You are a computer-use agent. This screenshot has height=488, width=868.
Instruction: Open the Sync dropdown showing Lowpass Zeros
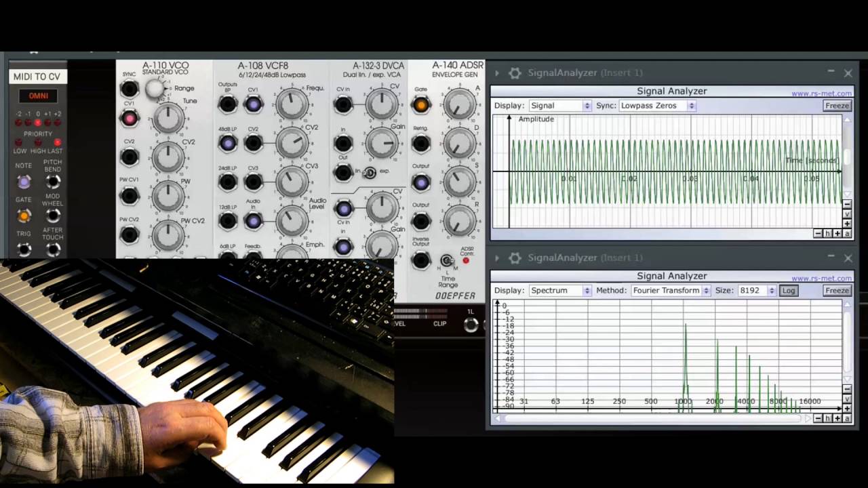tap(658, 106)
